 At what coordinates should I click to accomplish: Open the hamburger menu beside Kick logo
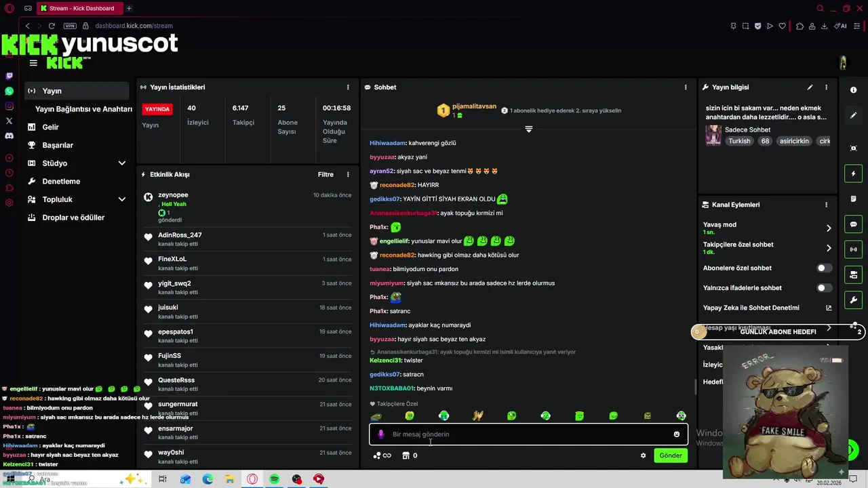point(33,63)
